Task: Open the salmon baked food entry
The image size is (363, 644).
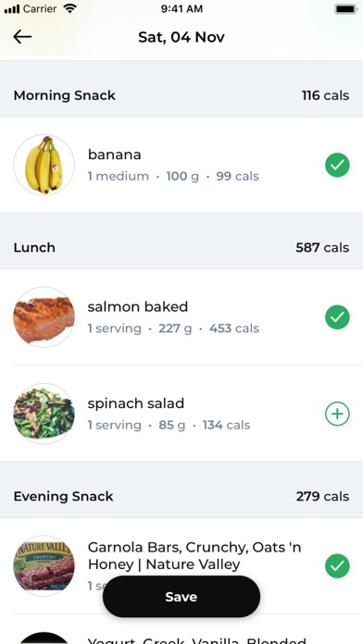Action: [181, 317]
